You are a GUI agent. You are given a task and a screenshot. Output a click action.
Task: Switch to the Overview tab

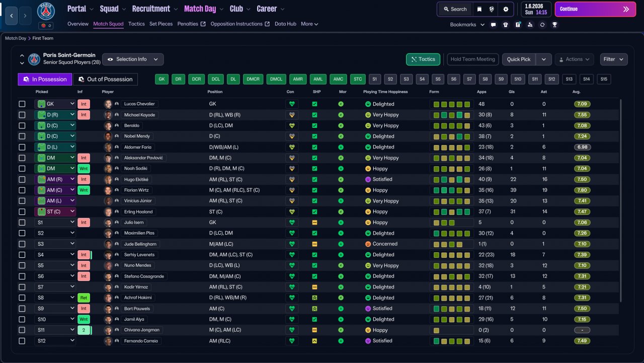coord(78,24)
